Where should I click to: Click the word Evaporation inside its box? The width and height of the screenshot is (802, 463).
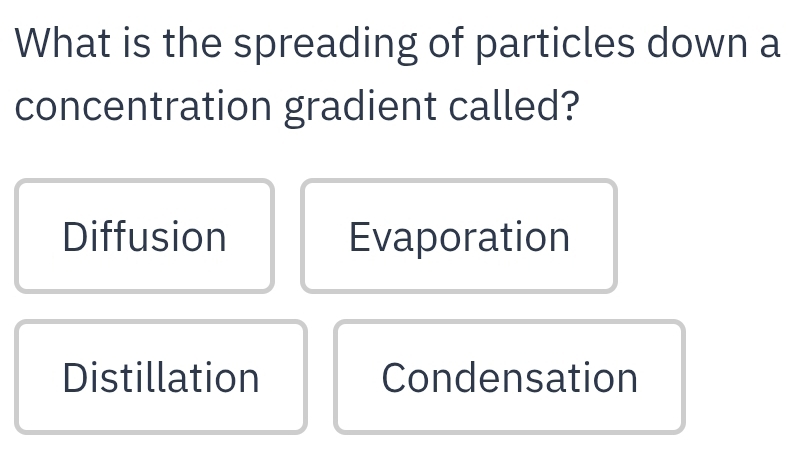(x=459, y=237)
